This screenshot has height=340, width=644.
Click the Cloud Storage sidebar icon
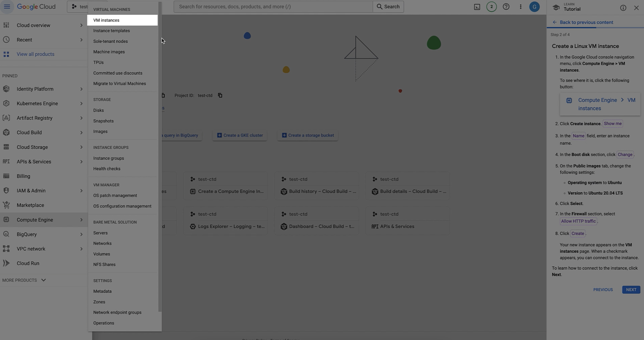coord(6,147)
